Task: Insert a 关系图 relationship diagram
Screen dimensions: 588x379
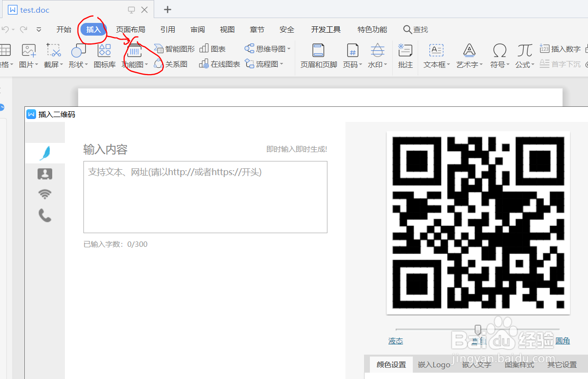Action: coord(170,64)
